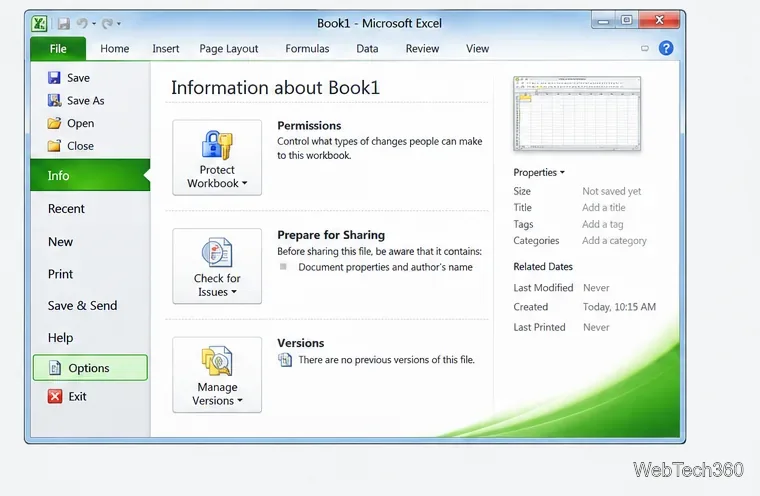Click the Book1 workbook preview thumbnail
760x496 pixels.
[577, 113]
